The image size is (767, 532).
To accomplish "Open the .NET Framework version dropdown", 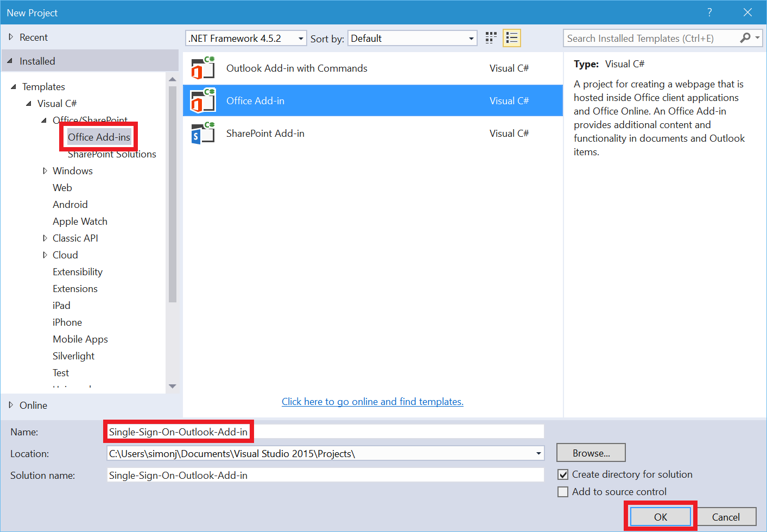I will point(246,38).
